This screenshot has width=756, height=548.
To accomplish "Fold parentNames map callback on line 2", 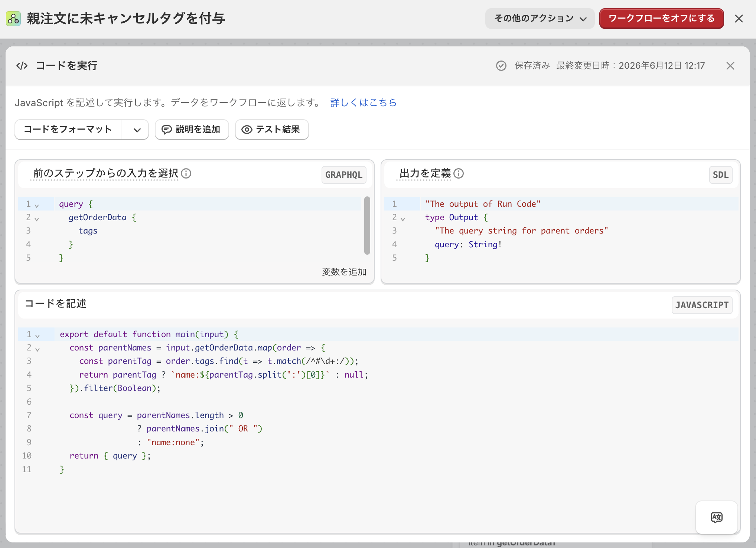I will pyautogui.click(x=37, y=349).
